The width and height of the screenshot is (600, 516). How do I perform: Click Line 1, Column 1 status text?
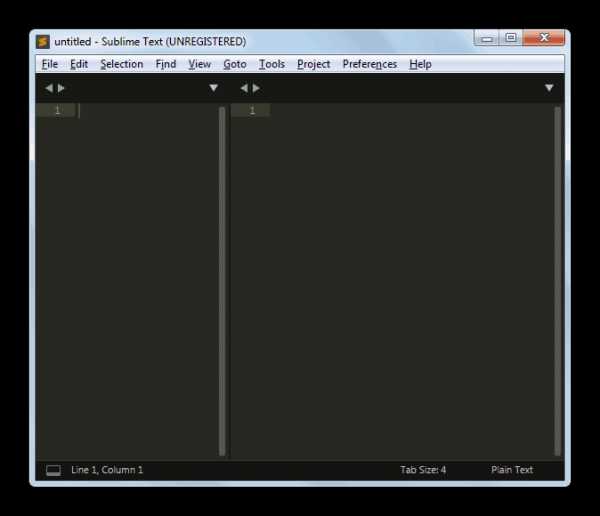pos(107,470)
